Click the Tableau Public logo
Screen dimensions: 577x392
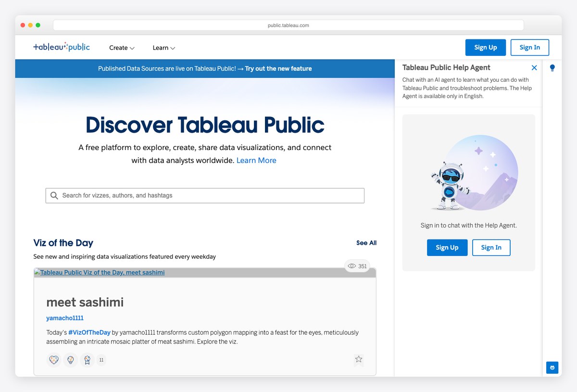pyautogui.click(x=62, y=47)
